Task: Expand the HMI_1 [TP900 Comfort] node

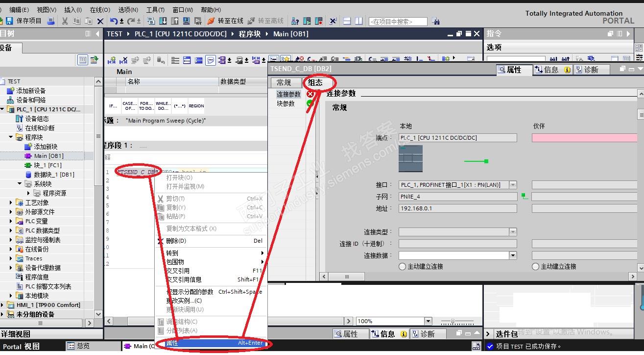Action: pyautogui.click(x=2, y=305)
